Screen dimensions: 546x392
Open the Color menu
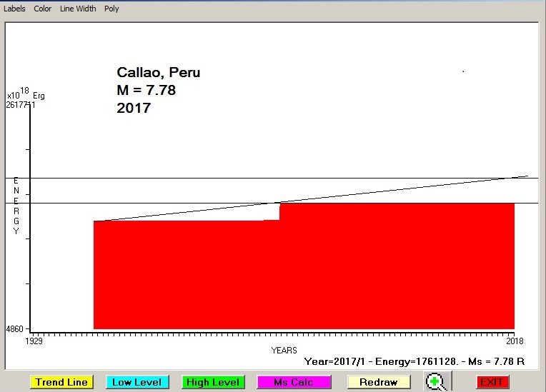43,9
